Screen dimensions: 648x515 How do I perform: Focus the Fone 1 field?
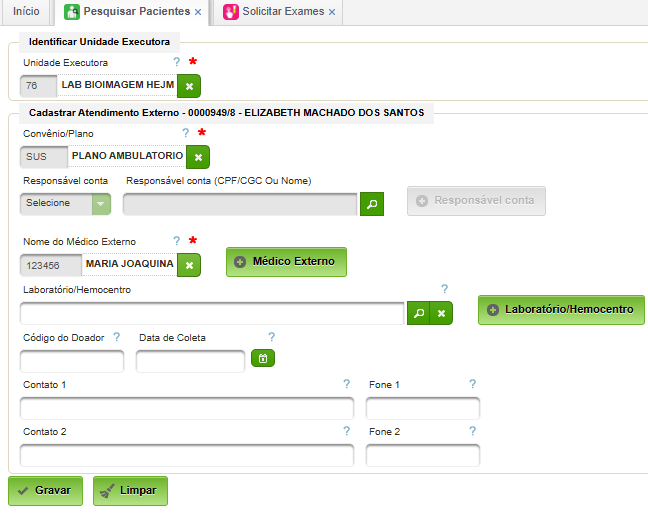point(423,408)
